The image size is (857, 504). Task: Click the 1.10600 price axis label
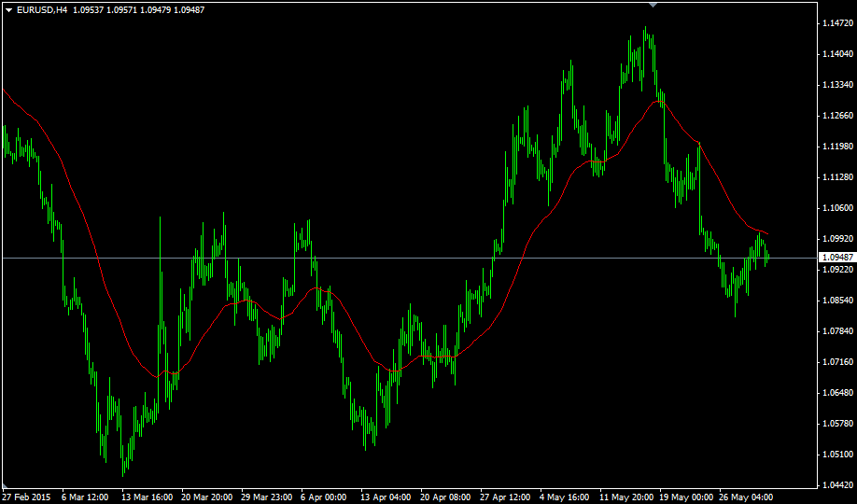coord(838,208)
